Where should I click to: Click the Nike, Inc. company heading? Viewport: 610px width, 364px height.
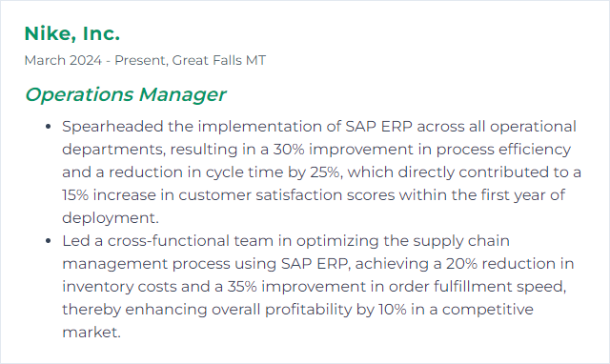pyautogui.click(x=72, y=33)
